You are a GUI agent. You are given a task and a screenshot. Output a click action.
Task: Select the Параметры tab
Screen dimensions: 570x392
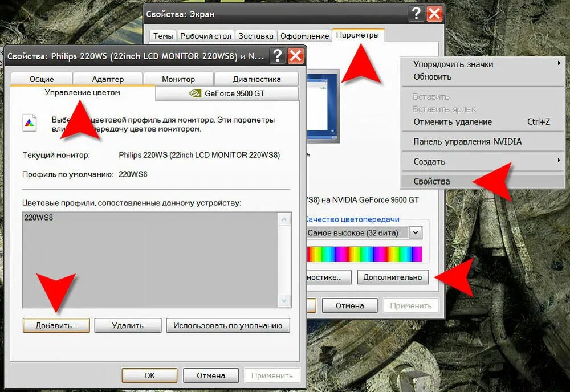click(x=358, y=35)
